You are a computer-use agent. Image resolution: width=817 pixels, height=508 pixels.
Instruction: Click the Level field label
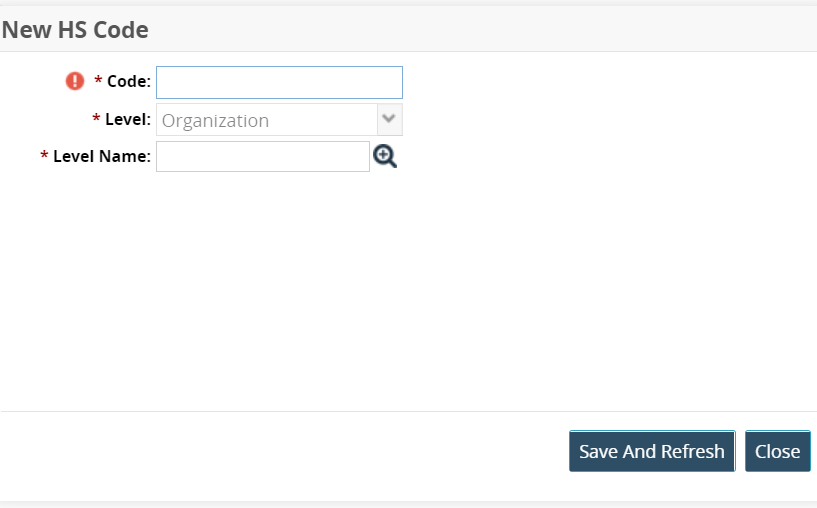pyautogui.click(x=128, y=120)
